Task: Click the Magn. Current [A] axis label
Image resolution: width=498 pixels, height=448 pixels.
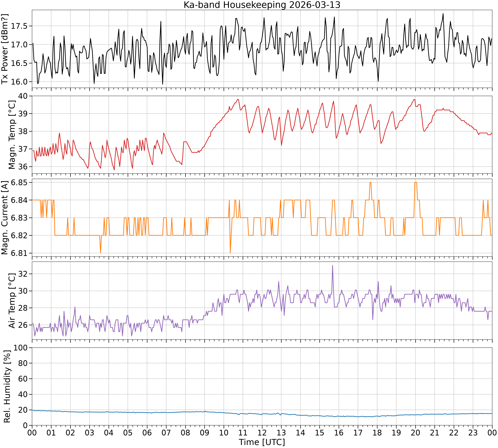Action: click(5, 218)
